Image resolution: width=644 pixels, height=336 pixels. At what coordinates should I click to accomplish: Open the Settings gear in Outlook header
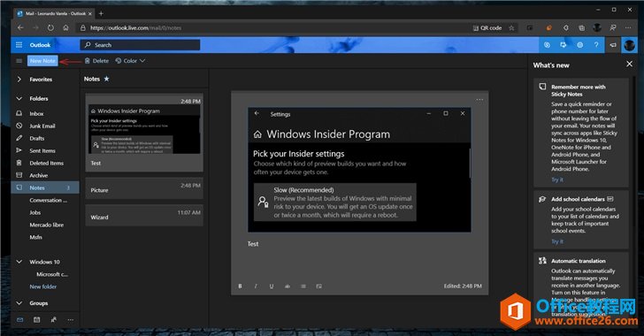(x=579, y=45)
